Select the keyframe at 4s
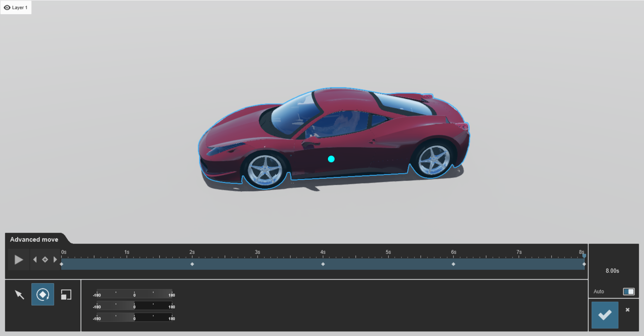This screenshot has height=336, width=644. pos(323,264)
